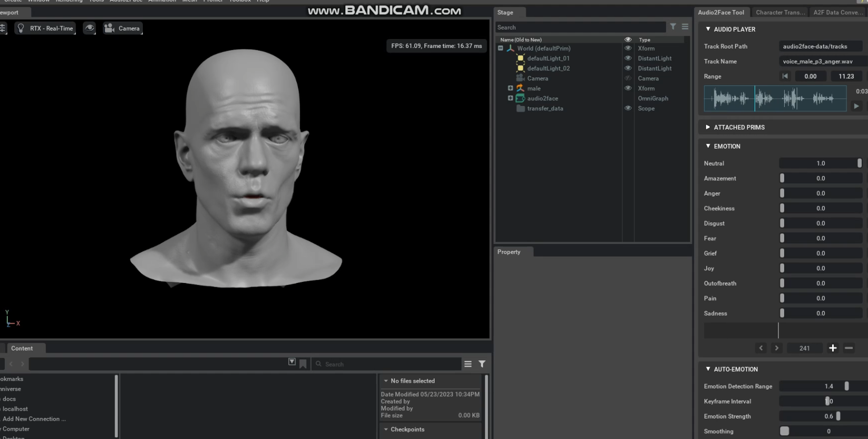868x439 pixels.
Task: Click the Stage filter funnel icon
Action: (x=673, y=27)
